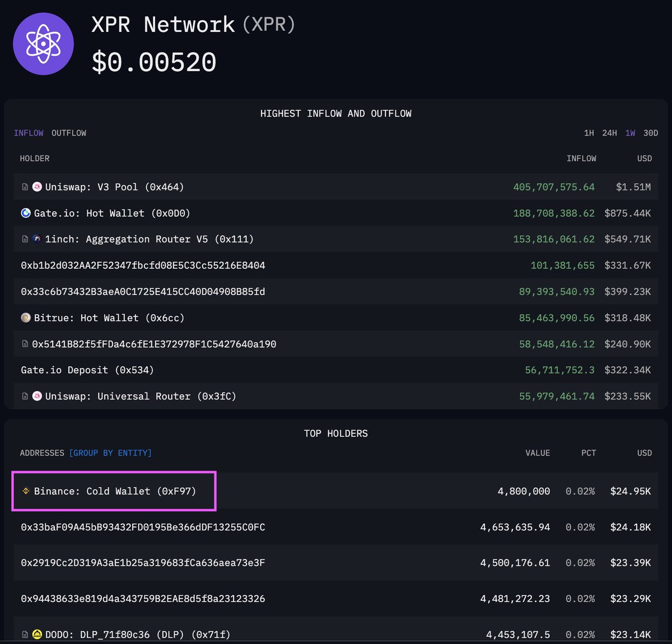
Task: Click the PCT column header in Top Holders
Action: [x=589, y=452]
